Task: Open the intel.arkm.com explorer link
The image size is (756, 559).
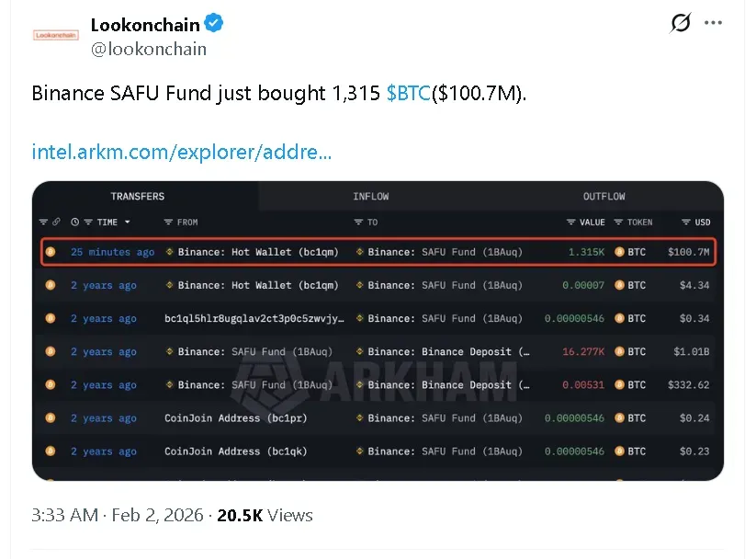Action: tap(181, 152)
